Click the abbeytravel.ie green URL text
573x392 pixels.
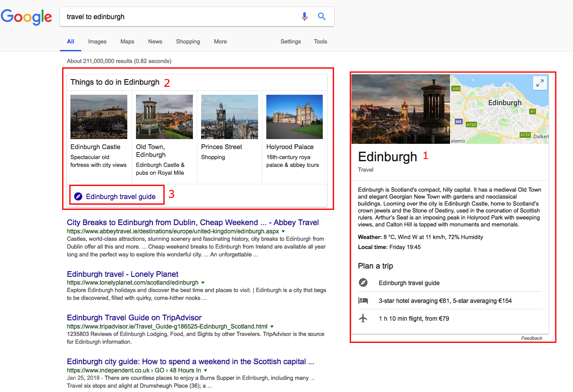pyautogui.click(x=173, y=232)
